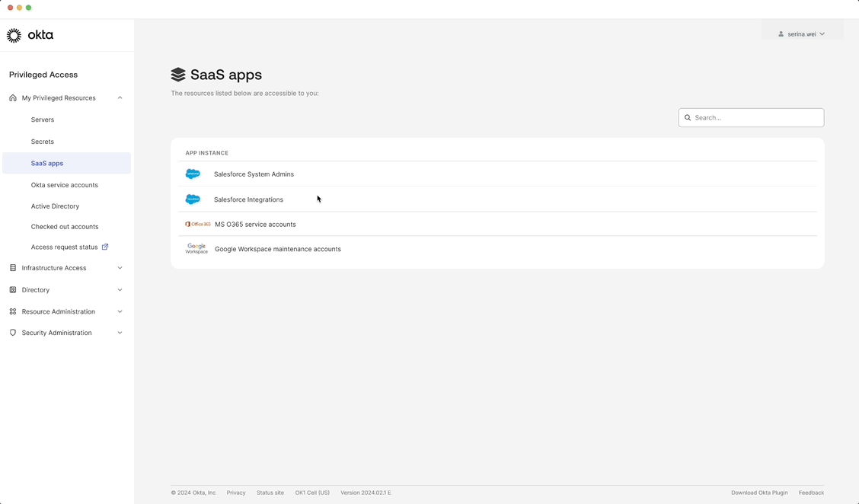This screenshot has height=504, width=859.
Task: Click the external link icon next to Access request status
Action: pos(105,247)
